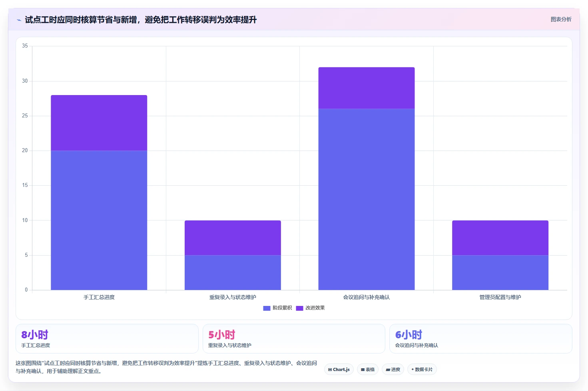This screenshot has width=588, height=391.
Task: Select the 数据卡片 tag chip
Action: click(x=422, y=369)
